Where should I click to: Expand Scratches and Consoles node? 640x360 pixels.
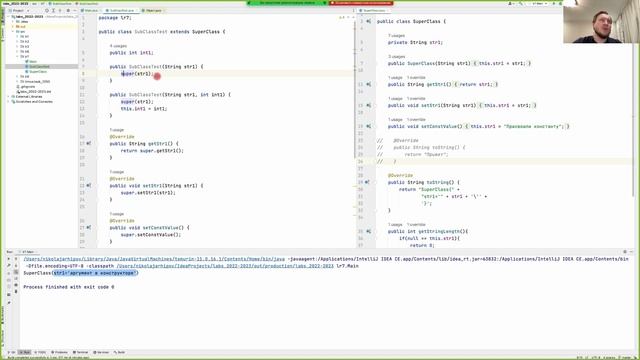pos(9,102)
